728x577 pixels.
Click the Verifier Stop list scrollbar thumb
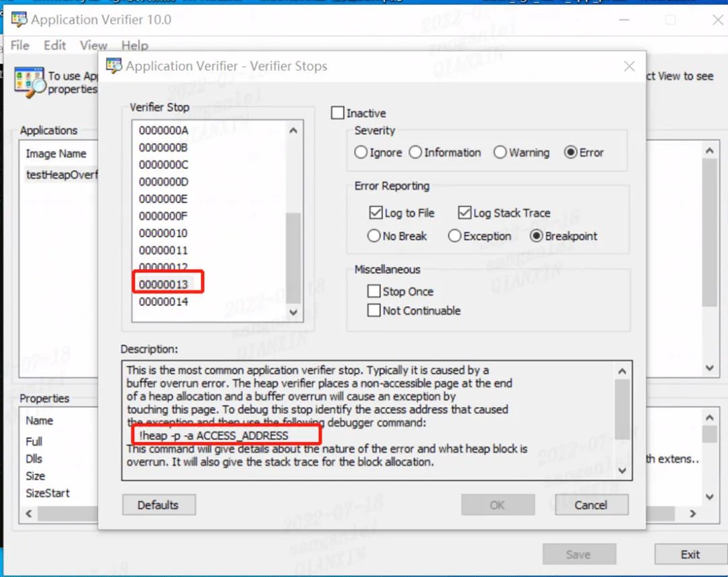pos(293,257)
